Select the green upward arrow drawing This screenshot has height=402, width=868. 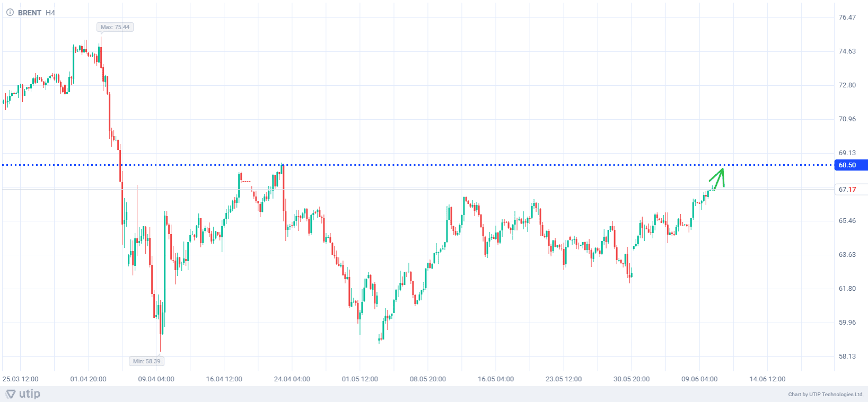(x=718, y=178)
